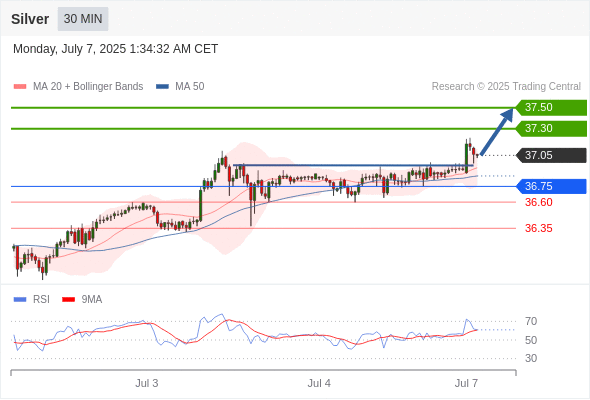590x400 pixels.
Task: Toggle MA 20 + Bollinger Bands legend swatch
Action: tap(20, 87)
